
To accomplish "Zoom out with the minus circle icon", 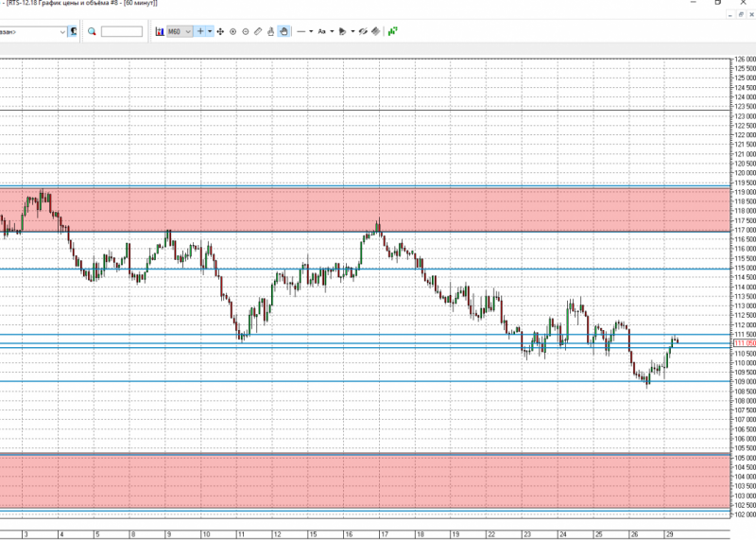I will pyautogui.click(x=246, y=32).
